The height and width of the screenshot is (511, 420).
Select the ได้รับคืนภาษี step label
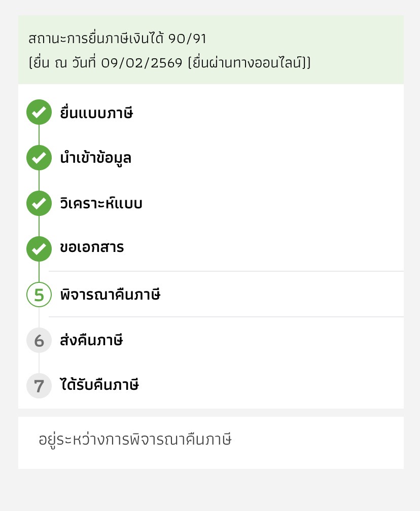[x=99, y=385]
